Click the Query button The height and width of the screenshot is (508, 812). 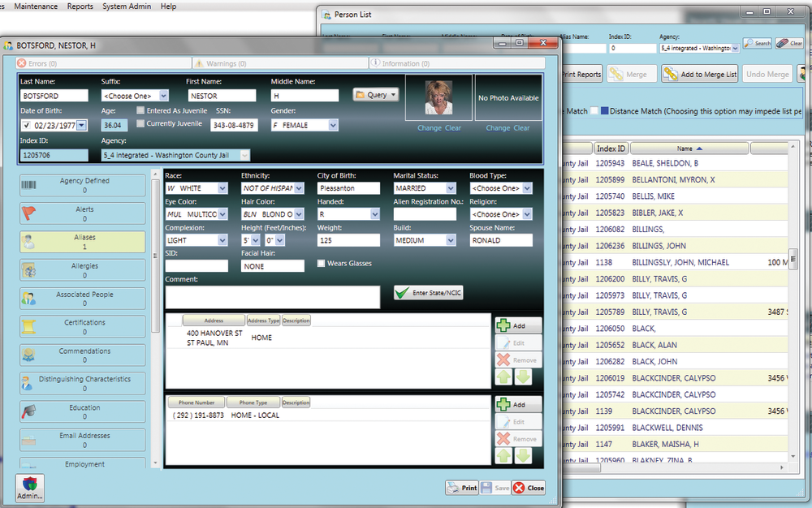pos(376,95)
